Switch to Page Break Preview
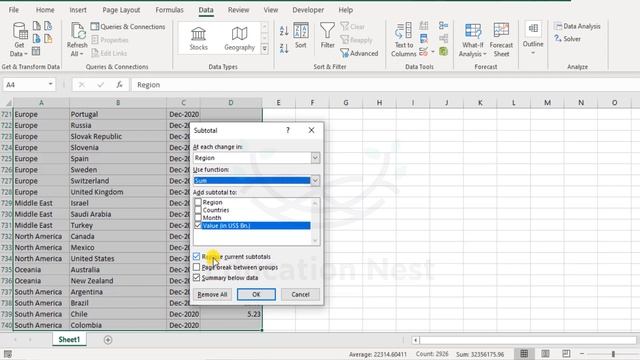 pyautogui.click(x=566, y=353)
